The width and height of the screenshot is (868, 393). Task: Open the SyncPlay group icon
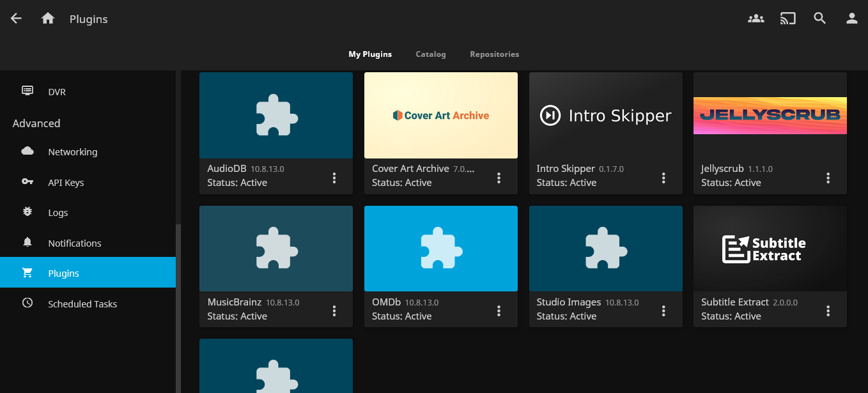tap(756, 19)
